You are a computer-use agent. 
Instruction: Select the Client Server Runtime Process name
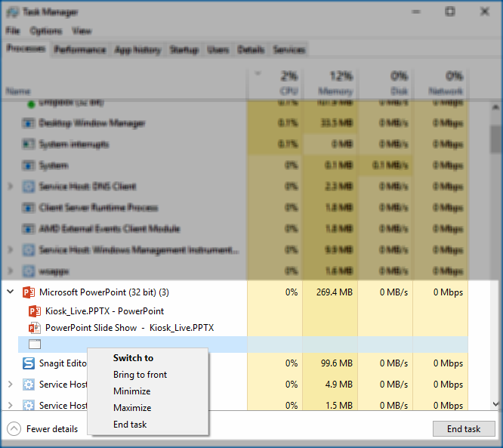98,208
